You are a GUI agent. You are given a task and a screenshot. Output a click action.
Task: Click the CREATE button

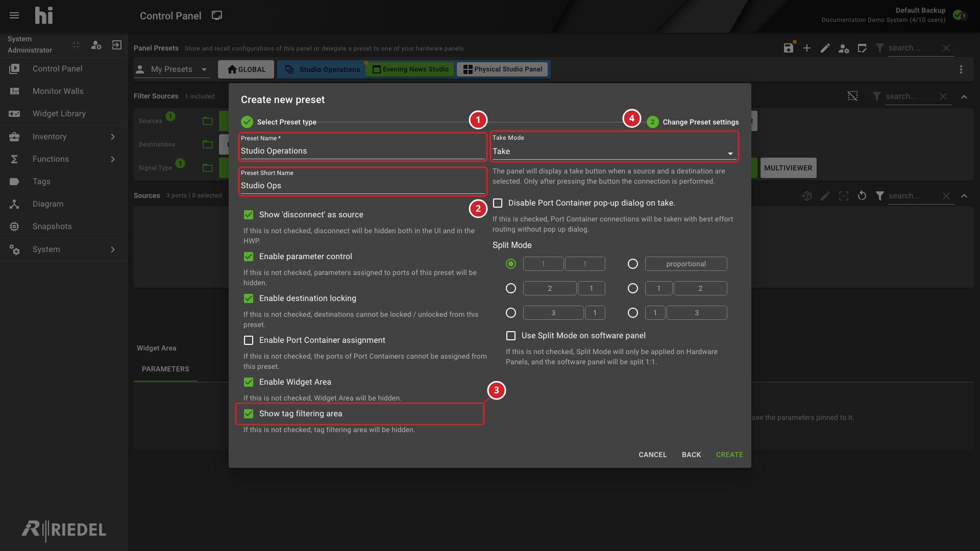pos(729,455)
